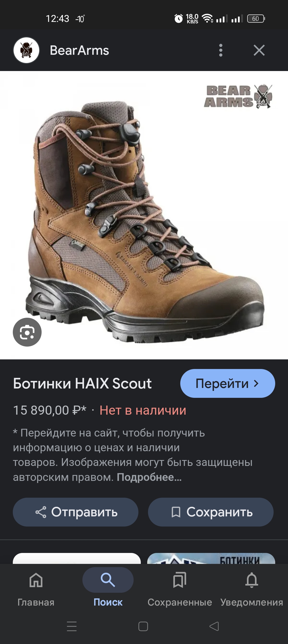Open the three-dot overflow menu
Viewport: 288px width, 644px height.
tap(221, 50)
